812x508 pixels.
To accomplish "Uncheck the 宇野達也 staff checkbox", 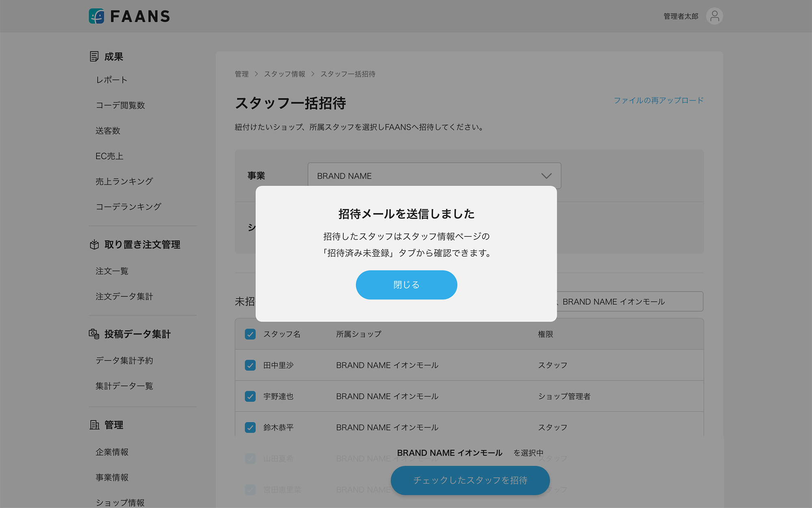I will (x=250, y=396).
